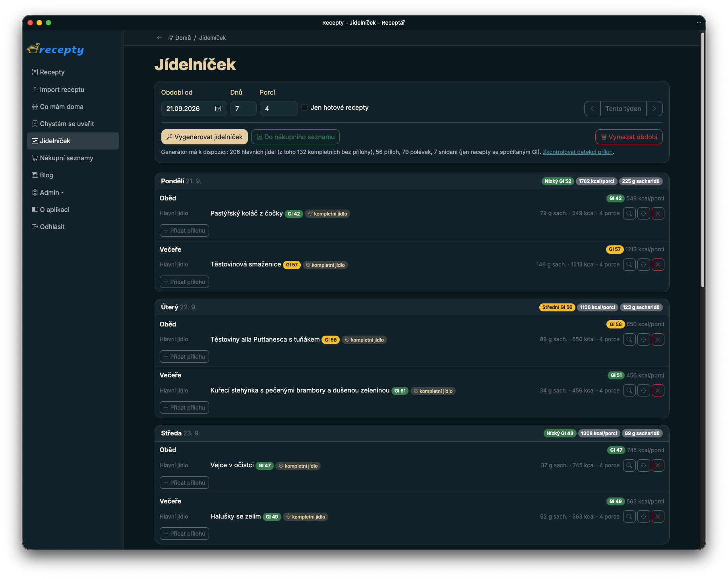The height and width of the screenshot is (579, 728).
Task: Click Odhlásit to log out
Action: 73,227
